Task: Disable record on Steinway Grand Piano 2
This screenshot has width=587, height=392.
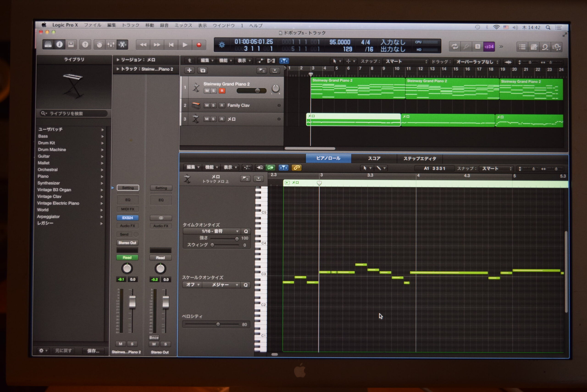Action: tap(222, 91)
